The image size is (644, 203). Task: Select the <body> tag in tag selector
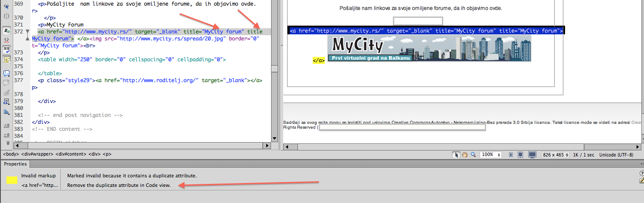pyautogui.click(x=11, y=154)
